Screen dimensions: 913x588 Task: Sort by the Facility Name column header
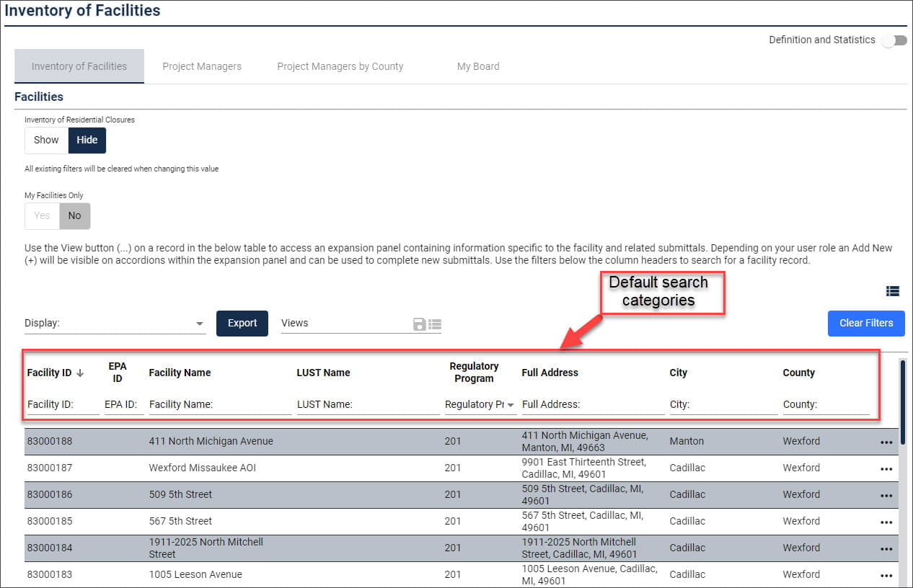coord(180,373)
